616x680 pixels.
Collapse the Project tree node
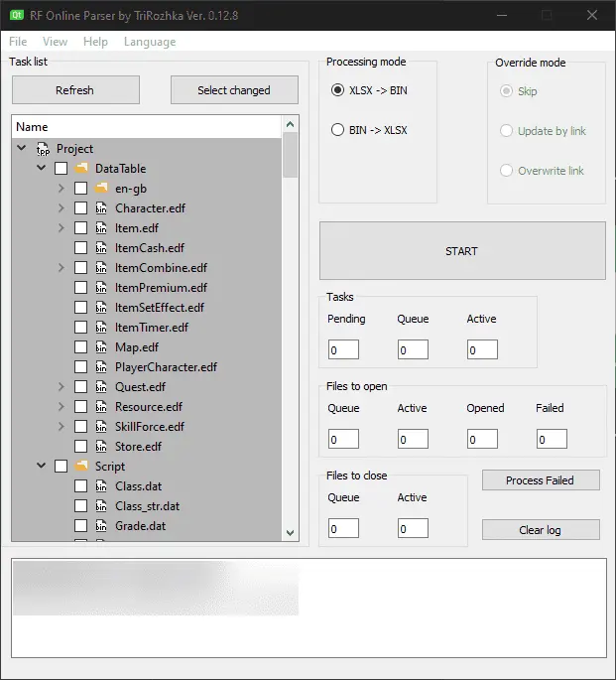pos(21,148)
